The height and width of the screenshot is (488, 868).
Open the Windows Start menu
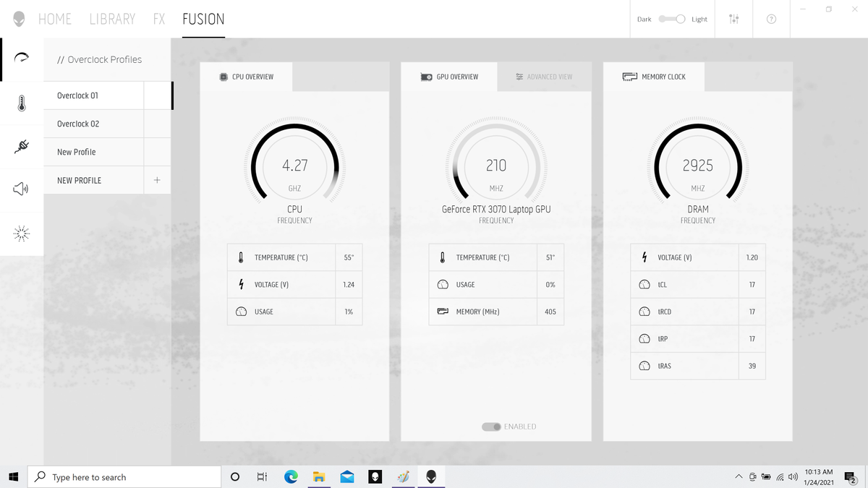point(13,476)
